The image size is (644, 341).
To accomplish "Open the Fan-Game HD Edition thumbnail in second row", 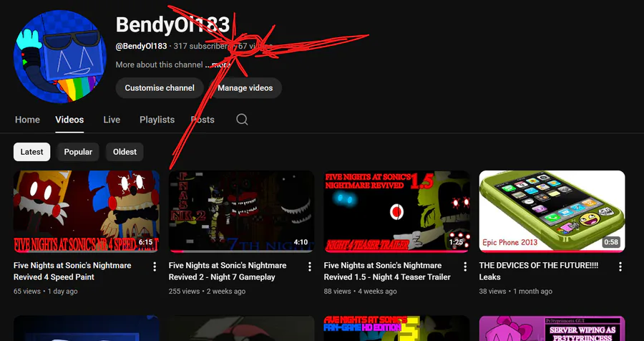I will pos(396,328).
